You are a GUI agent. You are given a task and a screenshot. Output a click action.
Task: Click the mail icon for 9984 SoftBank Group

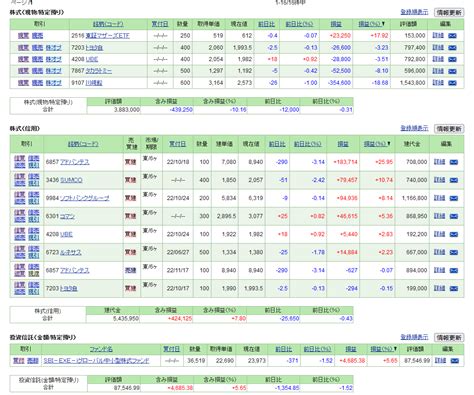(x=454, y=198)
